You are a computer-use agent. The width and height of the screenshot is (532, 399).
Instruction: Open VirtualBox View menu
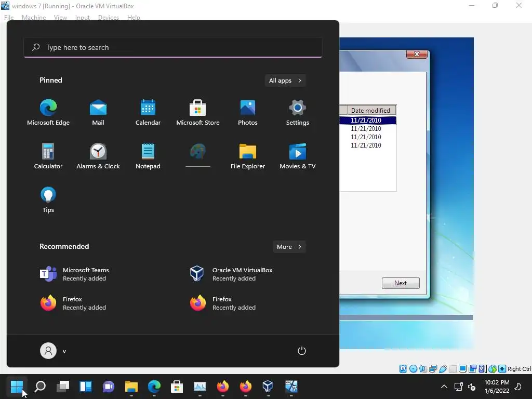(60, 17)
